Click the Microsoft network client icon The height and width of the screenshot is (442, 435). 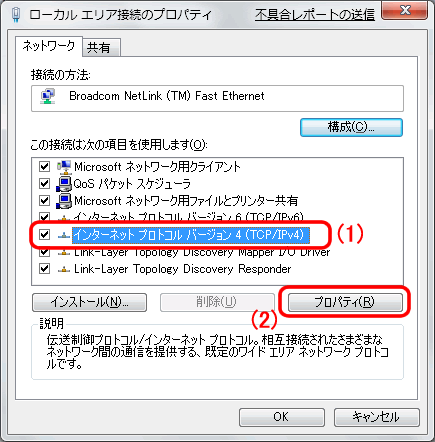pyautogui.click(x=64, y=167)
